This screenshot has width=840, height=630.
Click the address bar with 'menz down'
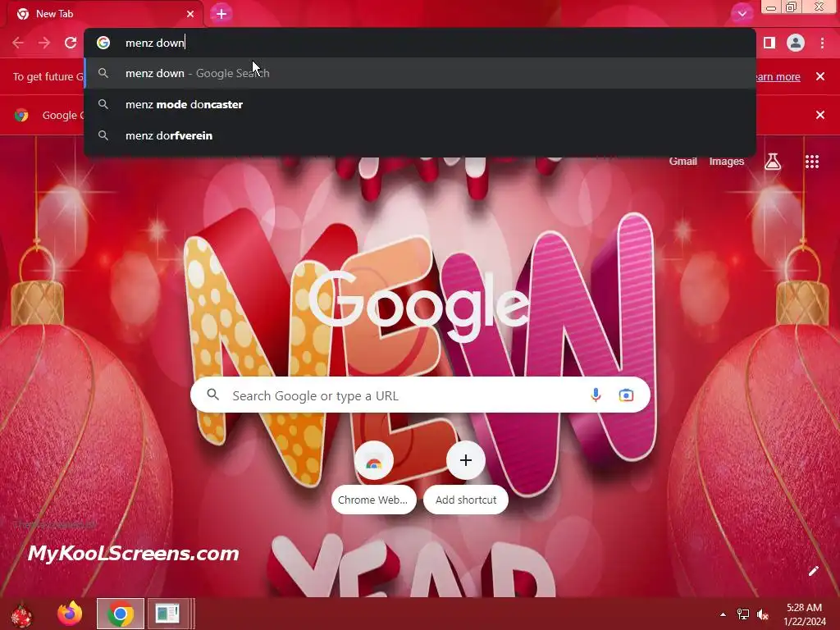click(x=420, y=43)
